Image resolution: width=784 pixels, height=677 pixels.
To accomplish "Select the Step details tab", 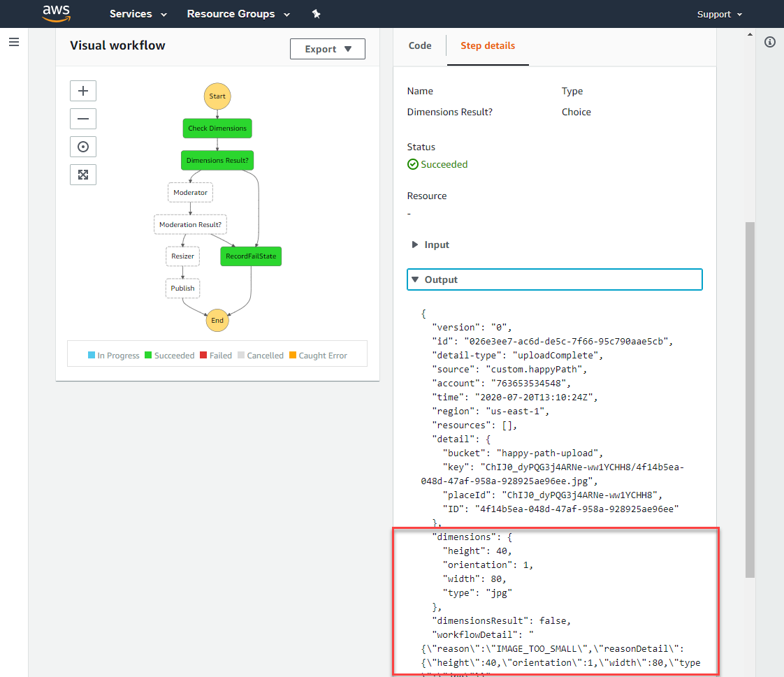I will click(488, 45).
